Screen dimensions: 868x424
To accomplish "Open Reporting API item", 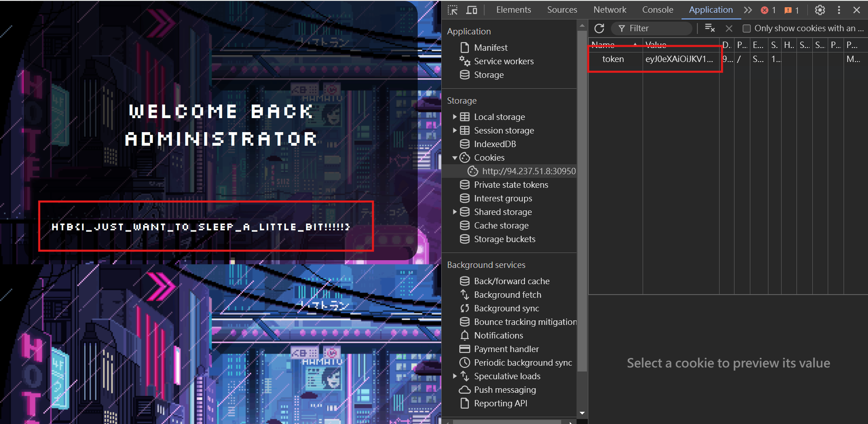I will coord(500,403).
